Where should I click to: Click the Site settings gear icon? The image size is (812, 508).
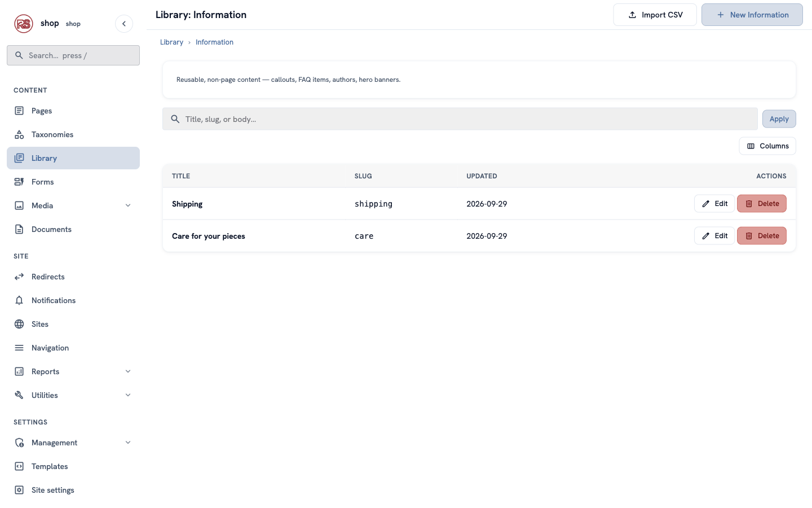[x=19, y=490]
